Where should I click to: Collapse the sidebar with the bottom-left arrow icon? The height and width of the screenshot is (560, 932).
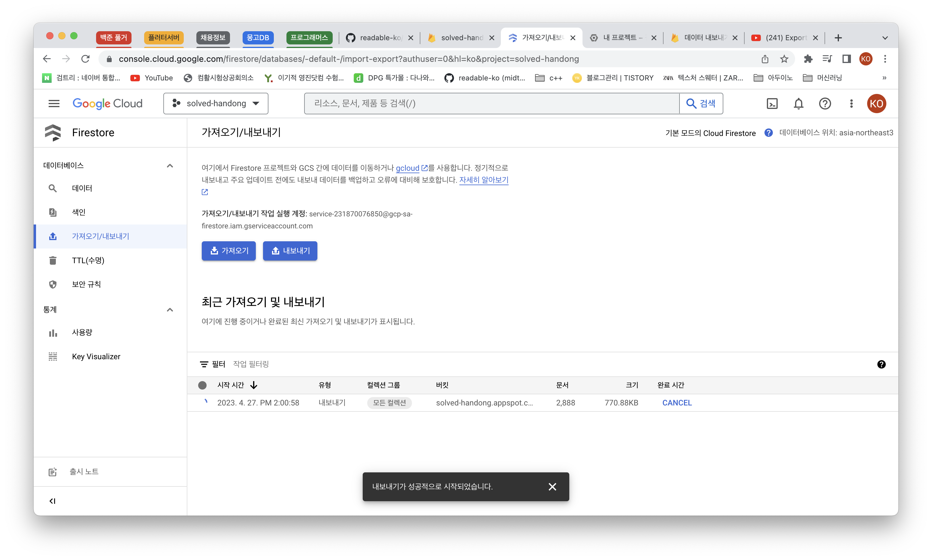(x=53, y=501)
